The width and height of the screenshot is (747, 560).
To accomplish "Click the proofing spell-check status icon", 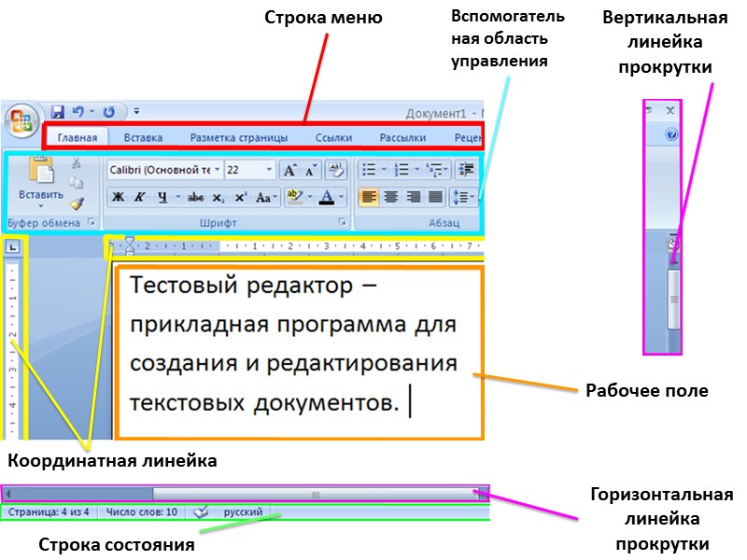I will [201, 511].
